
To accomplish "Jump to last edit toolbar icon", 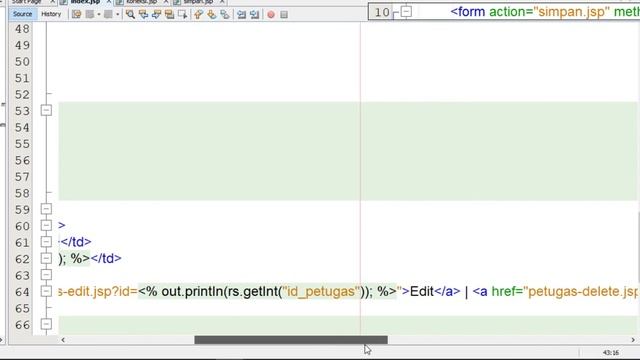I will pyautogui.click(x=76, y=14).
